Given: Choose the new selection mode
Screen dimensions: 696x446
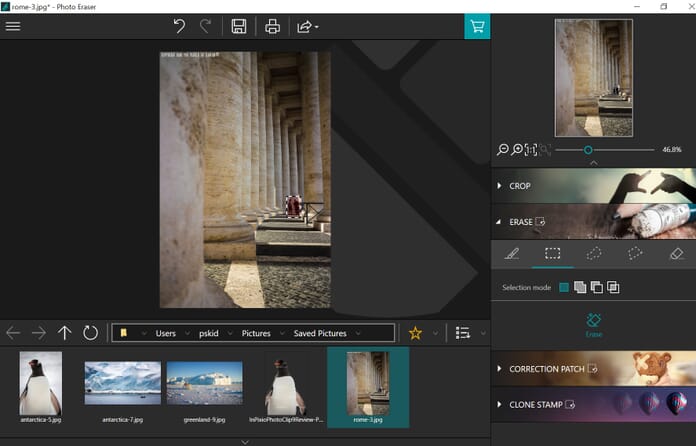Looking at the screenshot, I should pos(564,288).
